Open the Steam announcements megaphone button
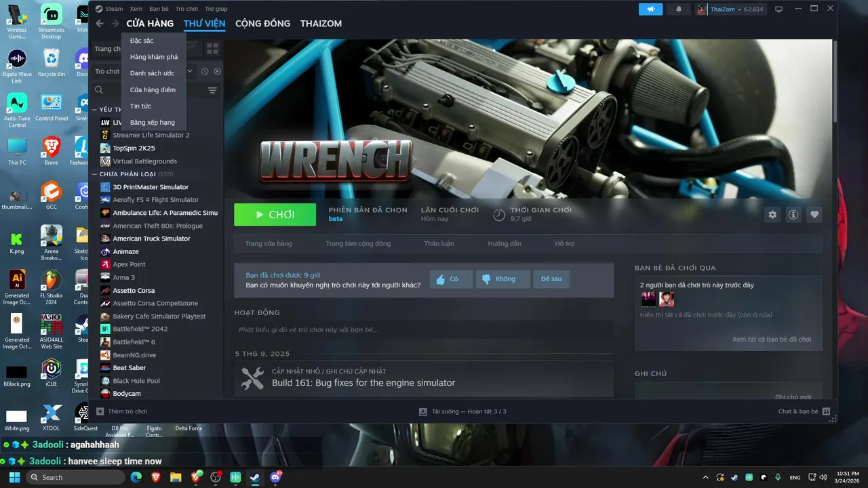This screenshot has width=868, height=488. (650, 9)
